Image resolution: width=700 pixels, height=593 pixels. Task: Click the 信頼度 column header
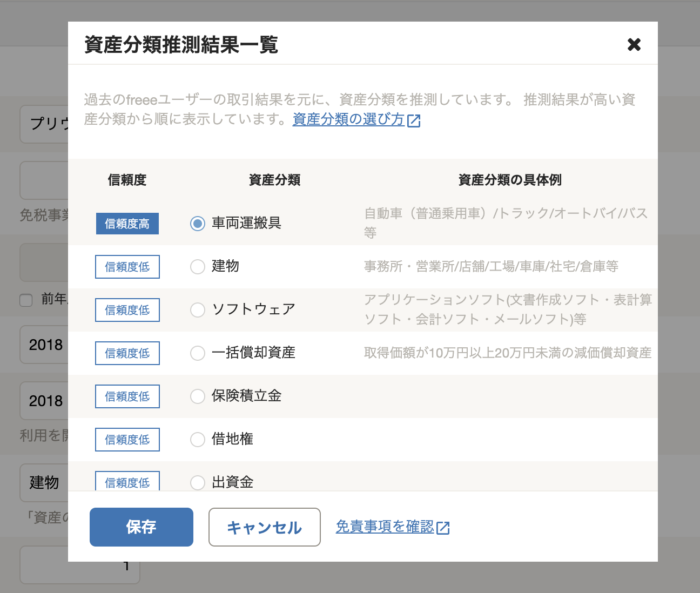127,180
